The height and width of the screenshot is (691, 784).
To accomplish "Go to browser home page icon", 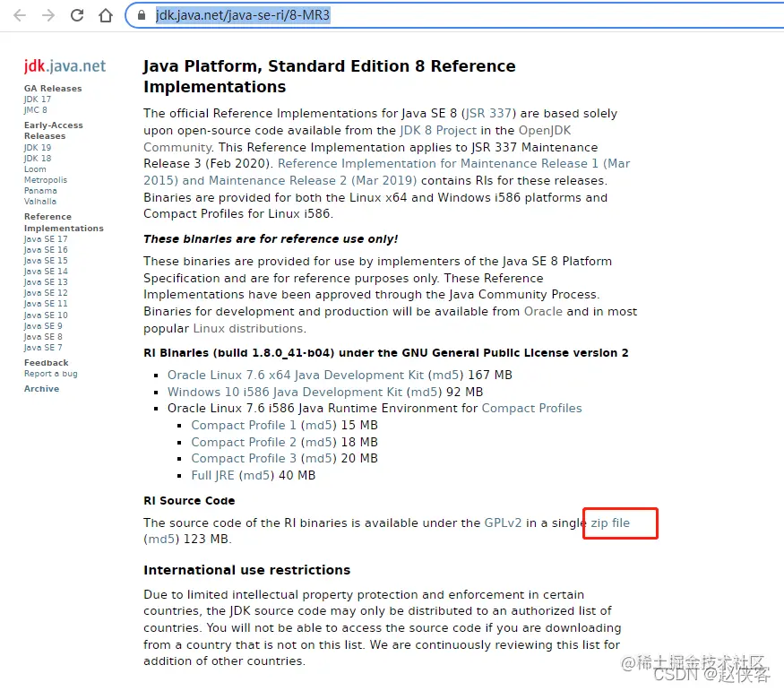I will [106, 15].
